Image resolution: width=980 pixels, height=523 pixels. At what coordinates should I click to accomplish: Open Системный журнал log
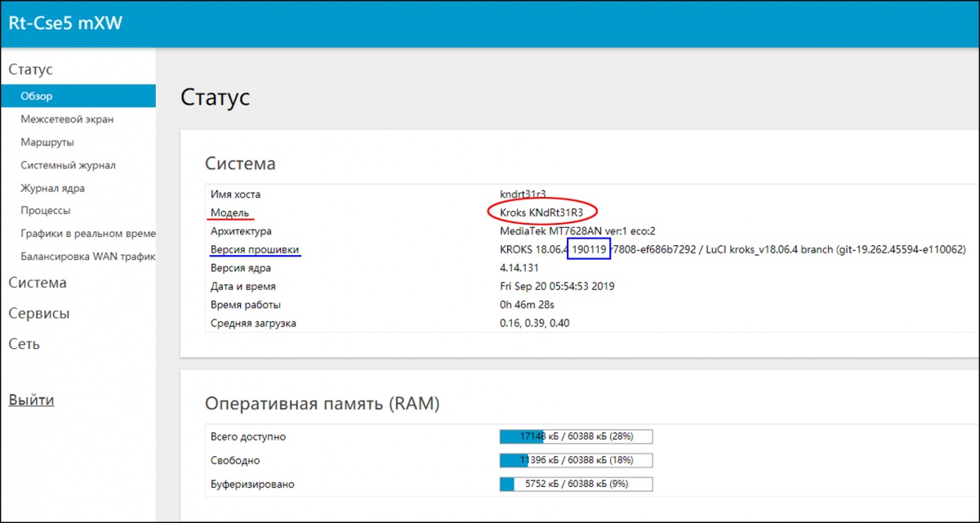tap(68, 165)
